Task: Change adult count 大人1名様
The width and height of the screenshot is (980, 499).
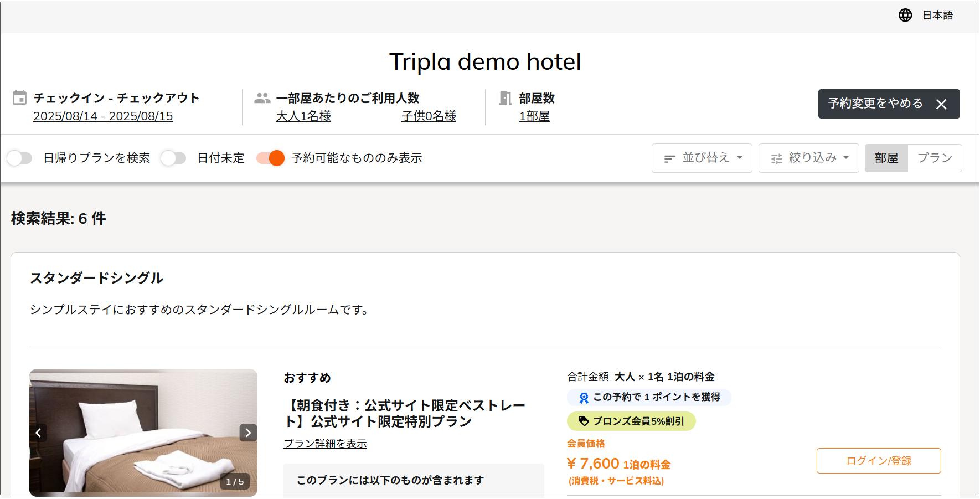Action: click(303, 116)
